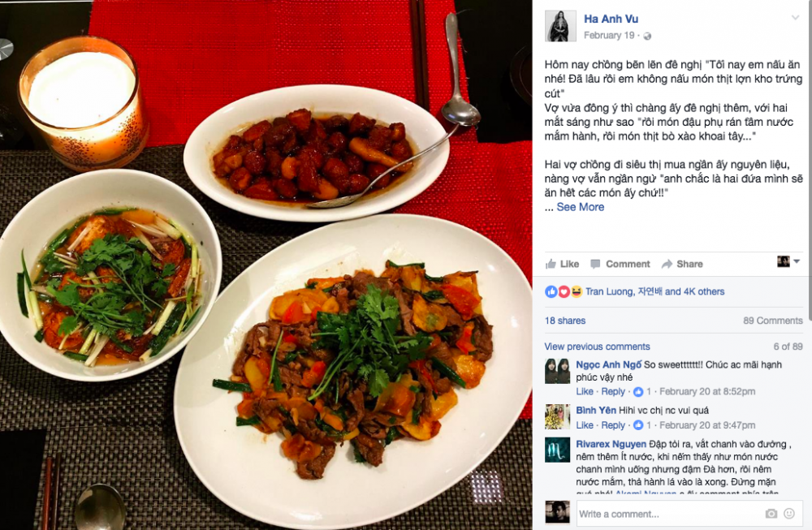812x530 pixels.
Task: Open Tran Luong and 4K others reactions list
Action: (x=654, y=292)
